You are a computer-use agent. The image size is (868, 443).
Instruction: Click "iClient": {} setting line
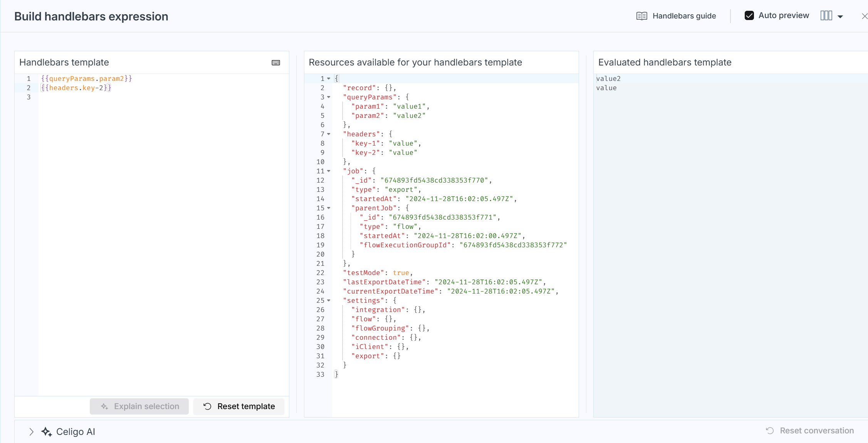pyautogui.click(x=380, y=347)
